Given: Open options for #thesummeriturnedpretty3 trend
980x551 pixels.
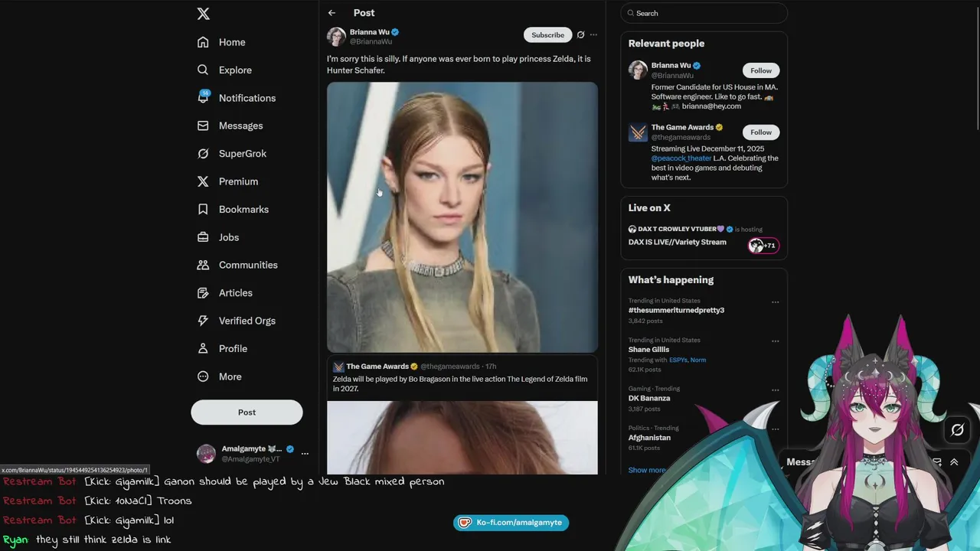Looking at the screenshot, I should [x=775, y=302].
